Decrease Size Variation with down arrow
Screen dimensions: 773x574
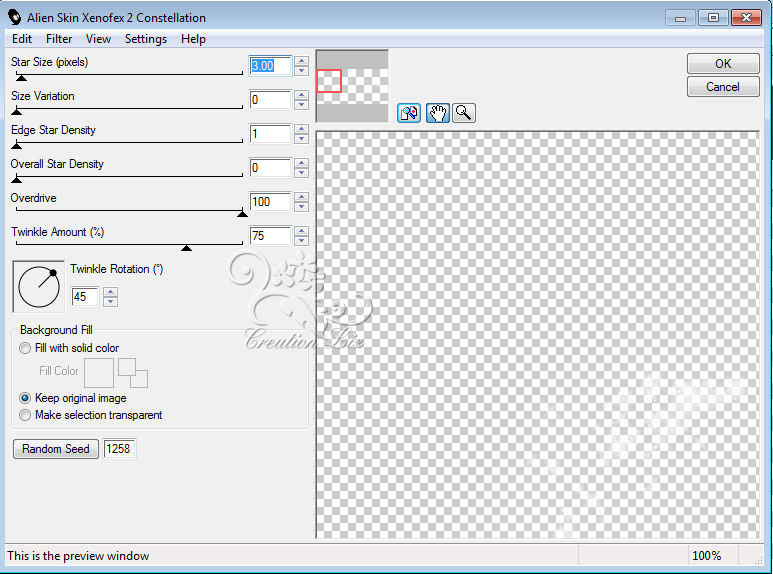[x=302, y=105]
